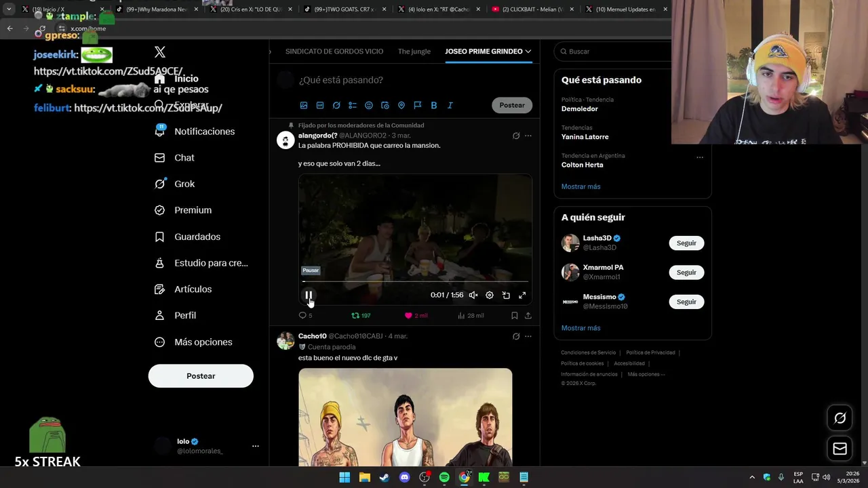This screenshot has height=488, width=868.
Task: Unlike alangordo's post with 2 mil likes
Action: coord(416,315)
